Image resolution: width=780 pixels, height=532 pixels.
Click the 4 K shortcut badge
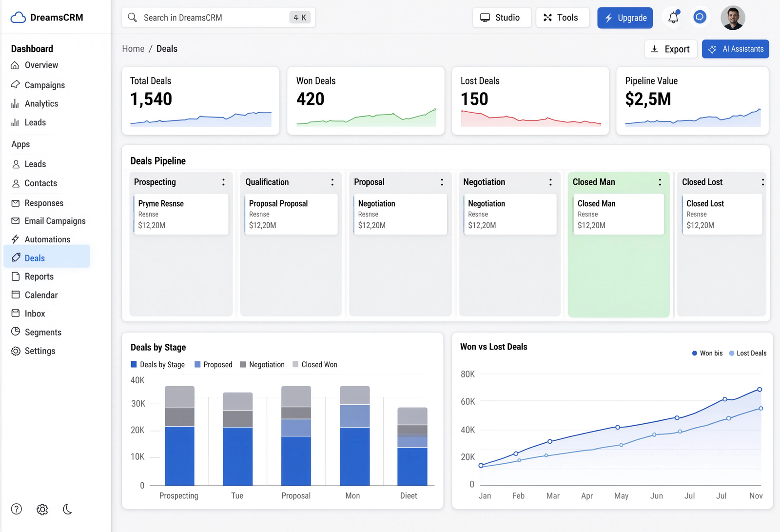[300, 18]
